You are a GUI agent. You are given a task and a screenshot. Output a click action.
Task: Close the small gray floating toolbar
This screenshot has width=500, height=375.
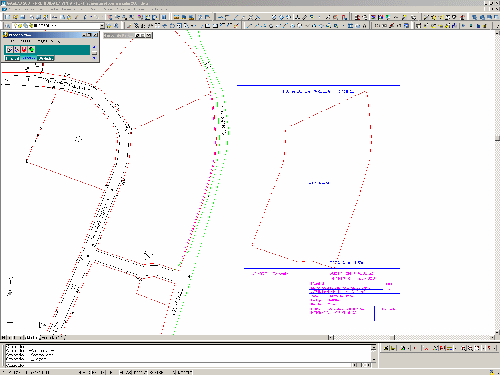tap(149, 35)
